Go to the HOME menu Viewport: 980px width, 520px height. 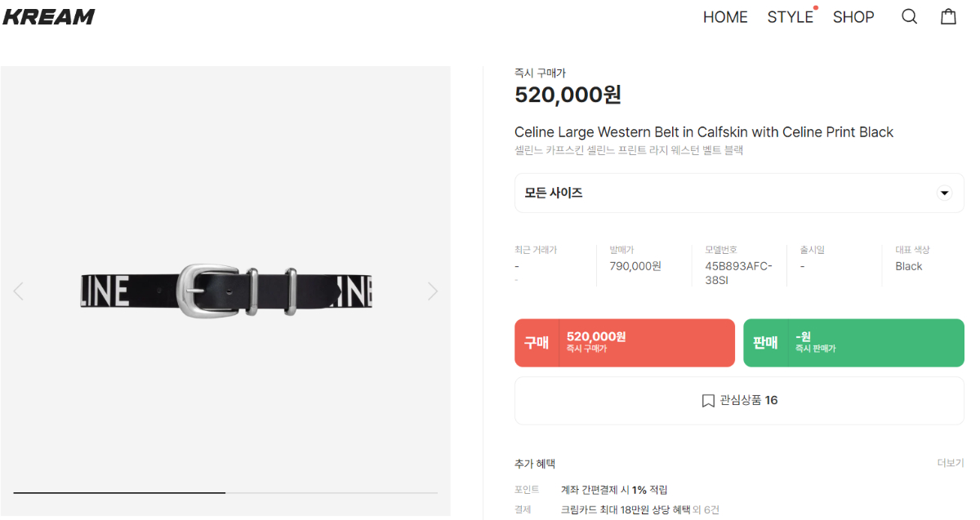tap(725, 17)
